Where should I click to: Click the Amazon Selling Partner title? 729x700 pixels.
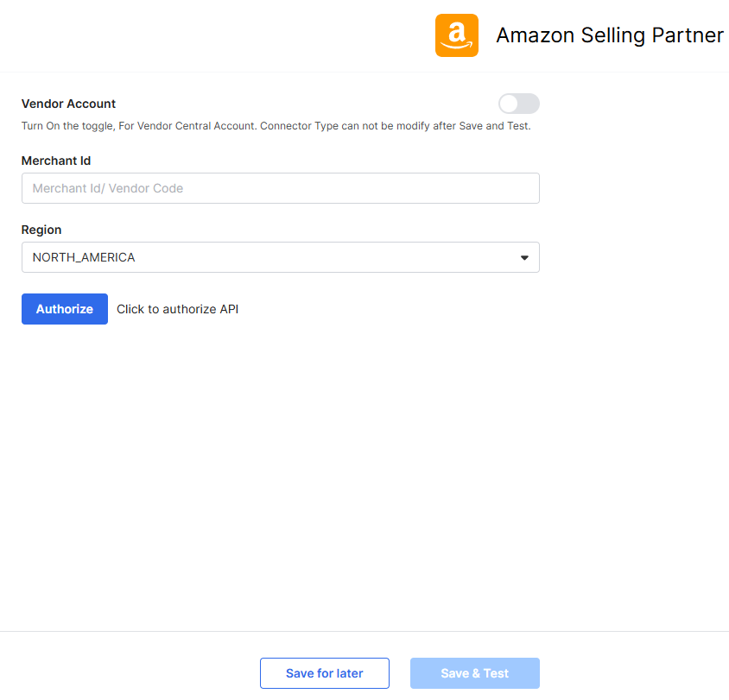610,35
